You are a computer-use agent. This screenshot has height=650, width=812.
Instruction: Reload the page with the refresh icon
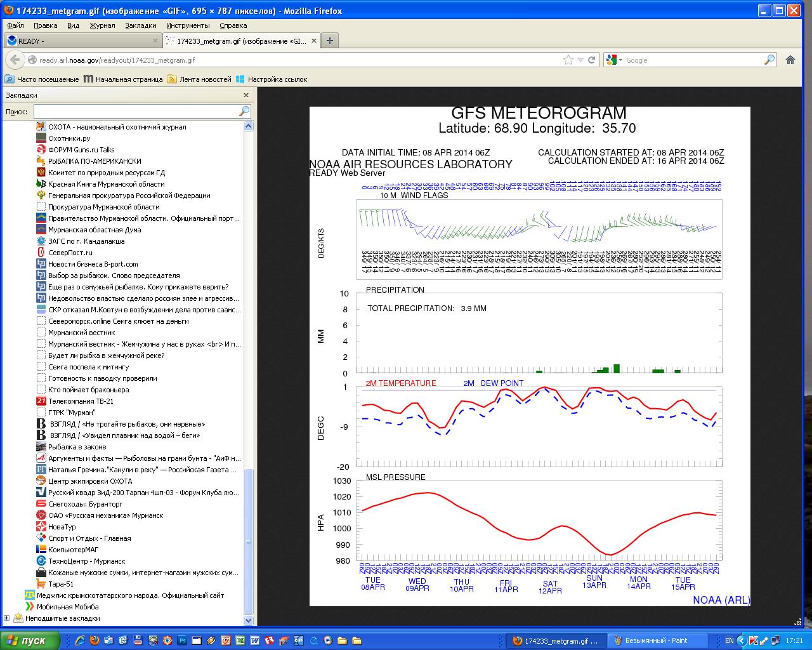pos(592,60)
